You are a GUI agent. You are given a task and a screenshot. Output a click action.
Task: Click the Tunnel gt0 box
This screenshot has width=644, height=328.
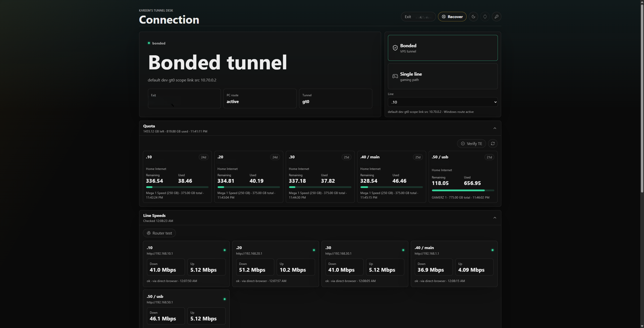click(x=336, y=99)
